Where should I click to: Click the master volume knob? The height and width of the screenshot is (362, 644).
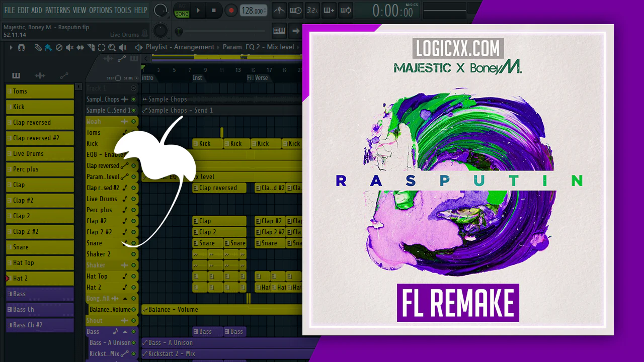[160, 10]
